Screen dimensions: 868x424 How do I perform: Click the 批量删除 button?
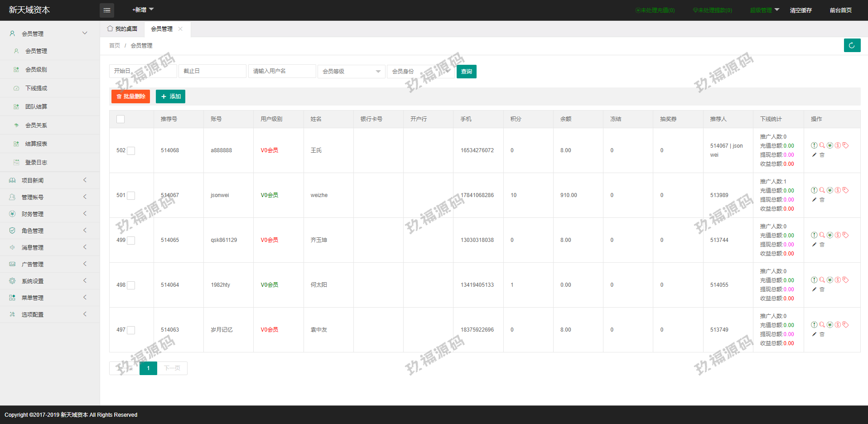click(x=130, y=96)
